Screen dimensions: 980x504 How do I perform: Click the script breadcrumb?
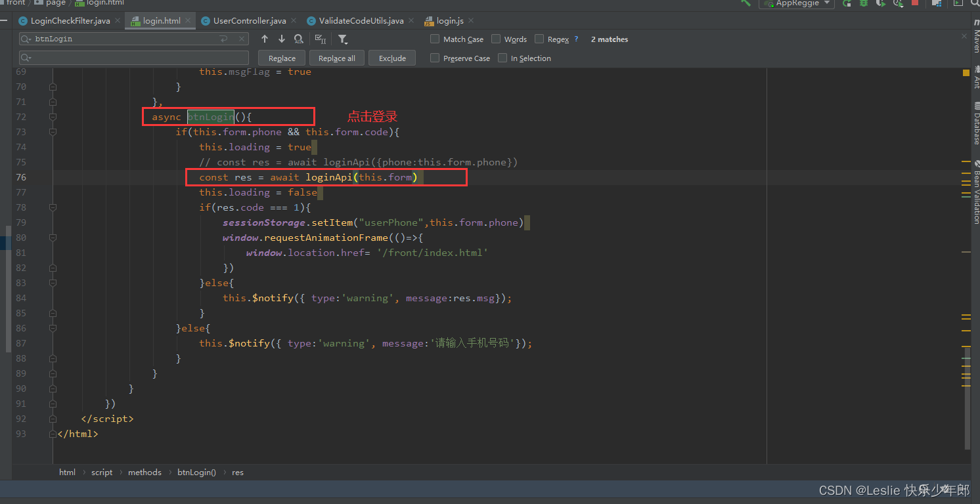(x=102, y=472)
